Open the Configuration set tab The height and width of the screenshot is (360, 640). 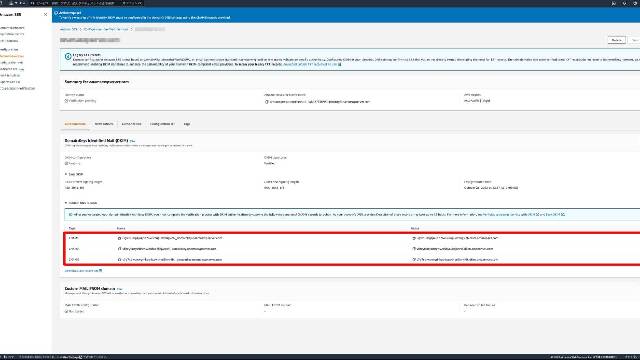pyautogui.click(x=162, y=124)
